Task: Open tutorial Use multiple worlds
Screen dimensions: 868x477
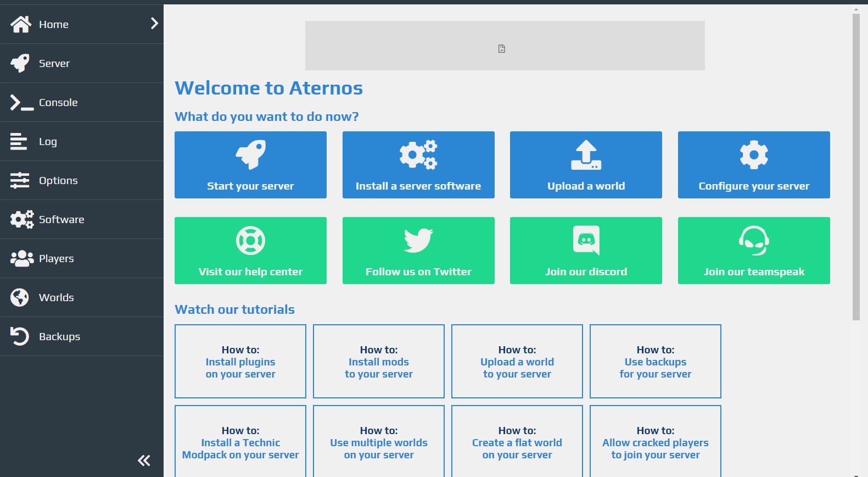Action: click(x=379, y=441)
